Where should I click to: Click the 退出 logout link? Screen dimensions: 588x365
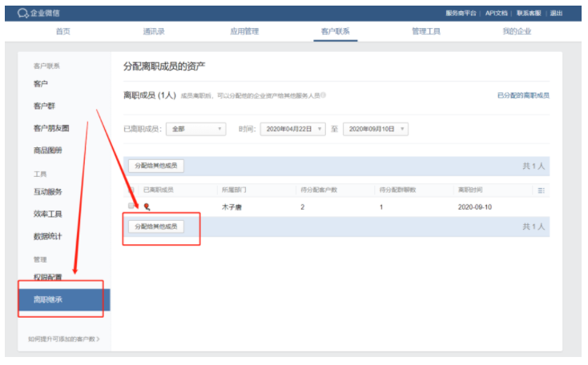(556, 13)
